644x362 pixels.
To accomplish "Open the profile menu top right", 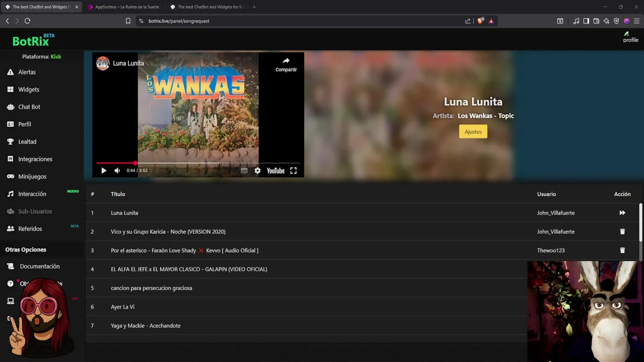I will pyautogui.click(x=630, y=37).
